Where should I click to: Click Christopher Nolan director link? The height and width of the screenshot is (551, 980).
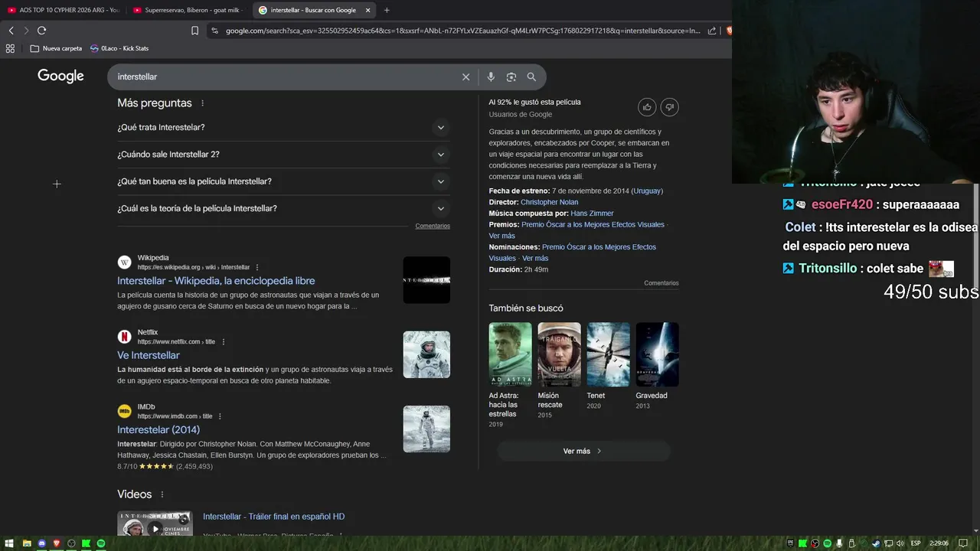pos(549,202)
